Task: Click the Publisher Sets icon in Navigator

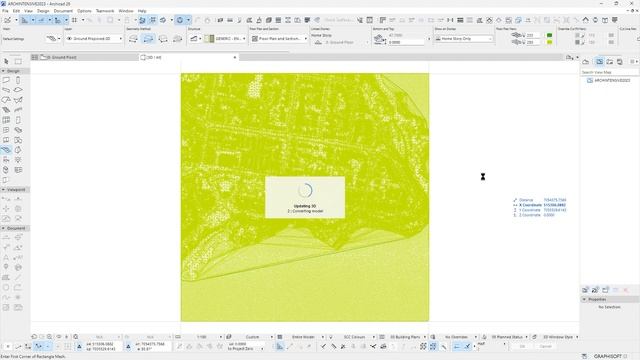Action: (620, 62)
